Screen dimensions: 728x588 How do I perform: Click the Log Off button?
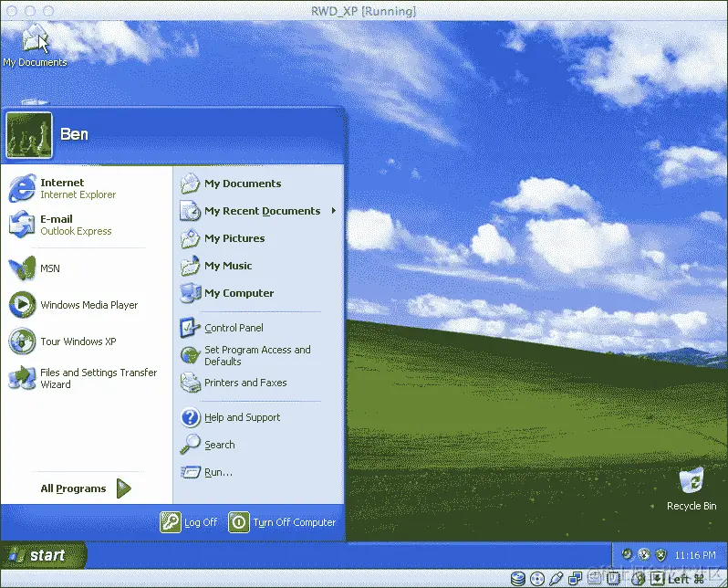(x=189, y=522)
